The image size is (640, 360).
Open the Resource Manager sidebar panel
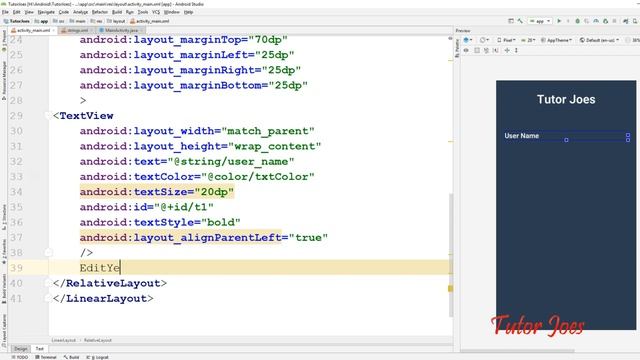pyautogui.click(x=4, y=81)
